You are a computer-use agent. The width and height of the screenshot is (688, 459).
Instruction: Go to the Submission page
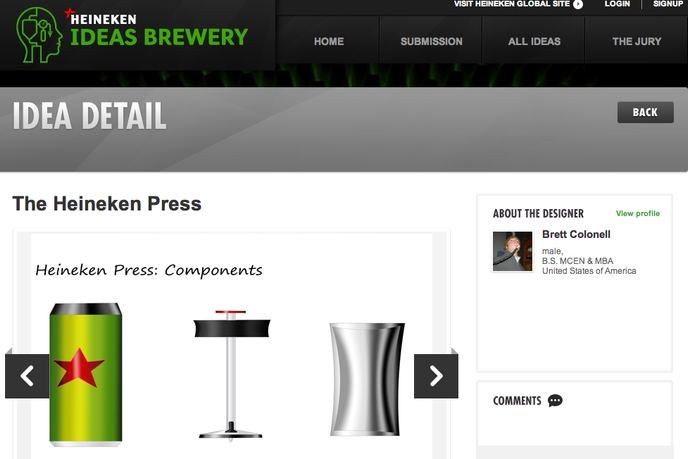tap(431, 42)
